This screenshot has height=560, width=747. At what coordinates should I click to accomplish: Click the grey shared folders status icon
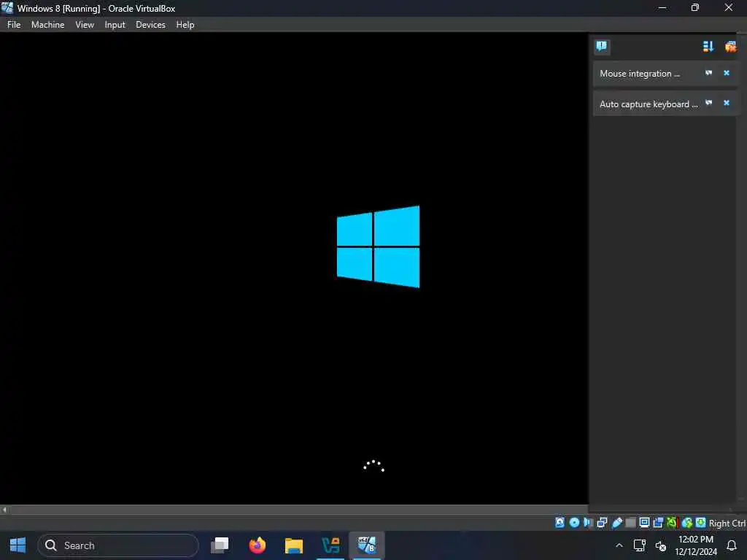click(630, 523)
